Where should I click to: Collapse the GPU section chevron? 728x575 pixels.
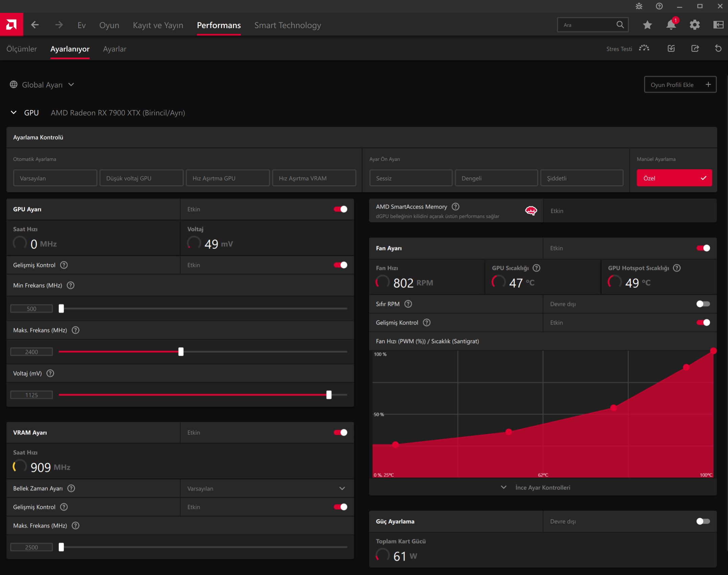click(x=14, y=112)
